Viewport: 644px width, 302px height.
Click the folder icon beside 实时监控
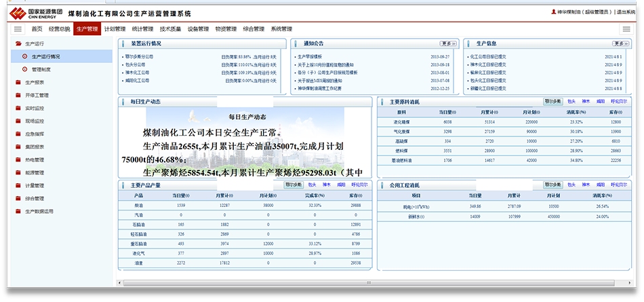18,108
